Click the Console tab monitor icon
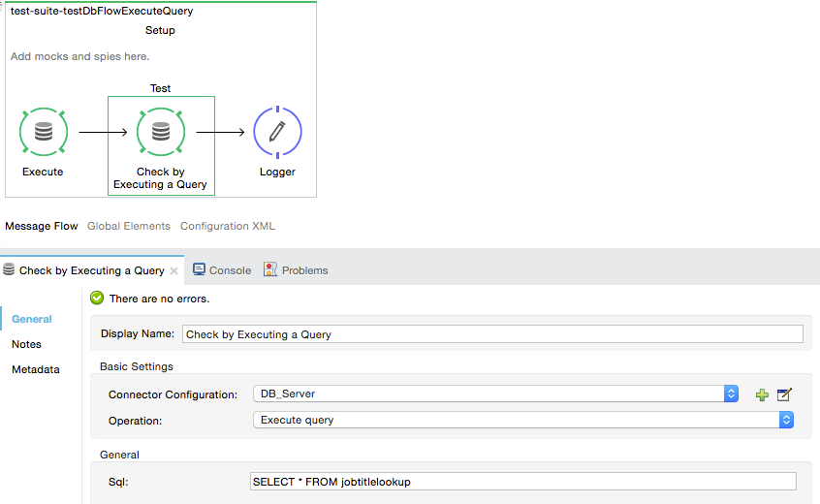Viewport: 820px width, 504px height. point(200,269)
